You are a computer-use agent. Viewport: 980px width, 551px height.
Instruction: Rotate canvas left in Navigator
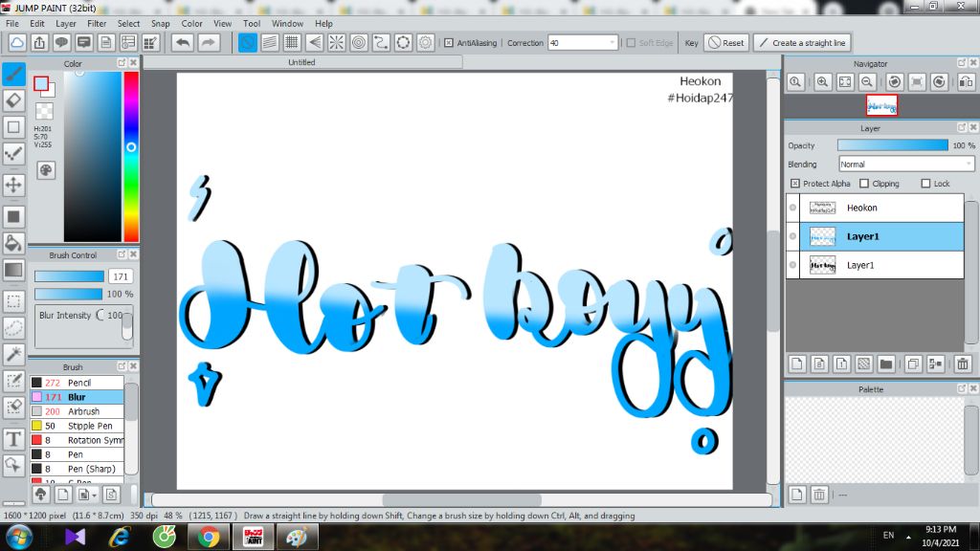(x=895, y=82)
